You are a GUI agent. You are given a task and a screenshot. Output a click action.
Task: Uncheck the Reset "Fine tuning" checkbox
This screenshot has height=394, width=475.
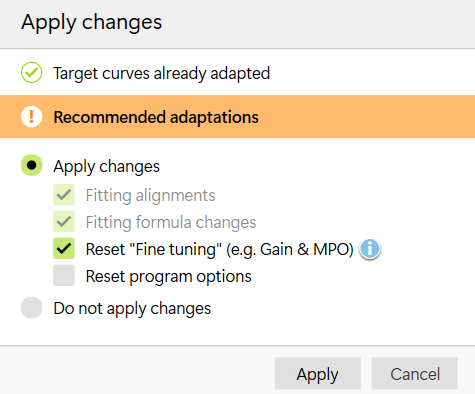[64, 248]
